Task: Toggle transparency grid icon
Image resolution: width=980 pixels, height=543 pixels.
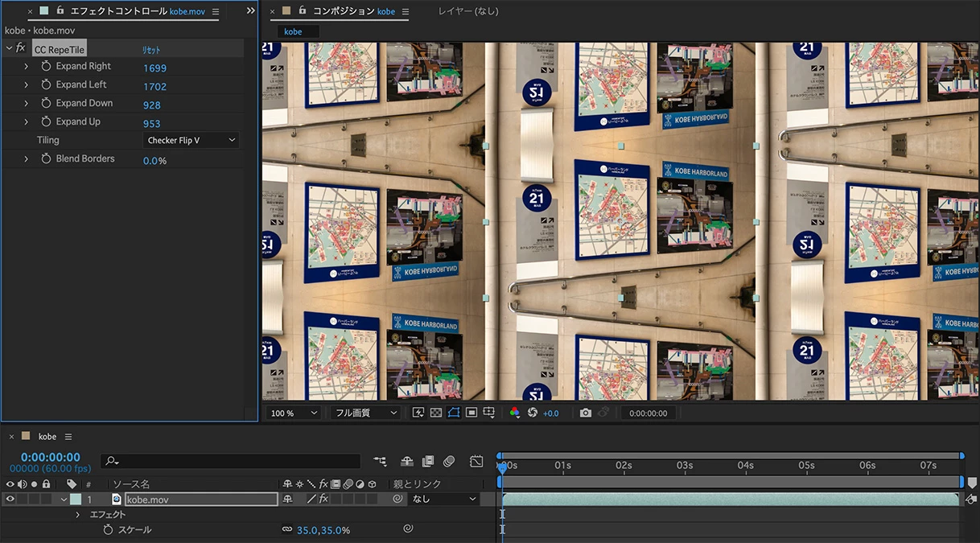Action: point(436,413)
